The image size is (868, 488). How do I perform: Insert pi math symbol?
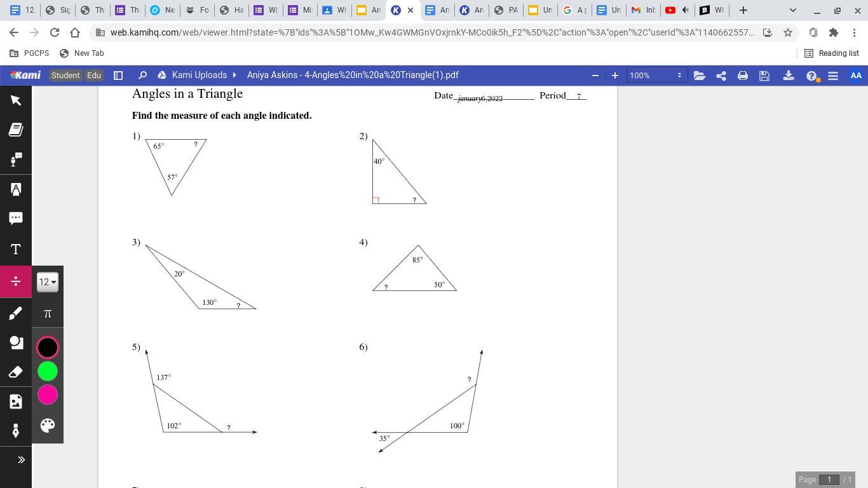pos(48,313)
